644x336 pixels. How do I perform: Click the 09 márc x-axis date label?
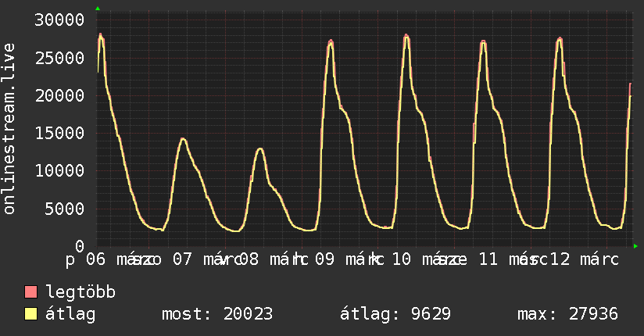tap(349, 259)
